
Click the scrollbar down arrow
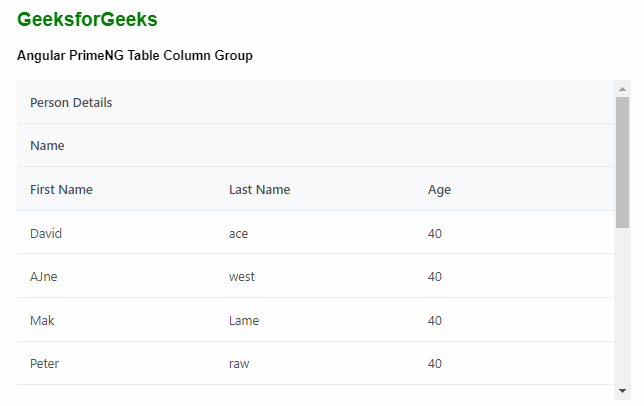pyautogui.click(x=622, y=391)
